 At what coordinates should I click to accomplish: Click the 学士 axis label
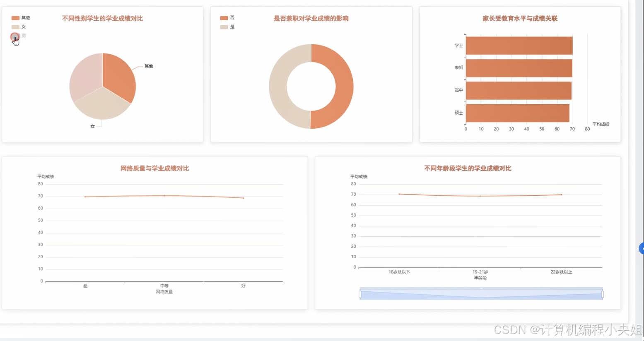point(458,46)
